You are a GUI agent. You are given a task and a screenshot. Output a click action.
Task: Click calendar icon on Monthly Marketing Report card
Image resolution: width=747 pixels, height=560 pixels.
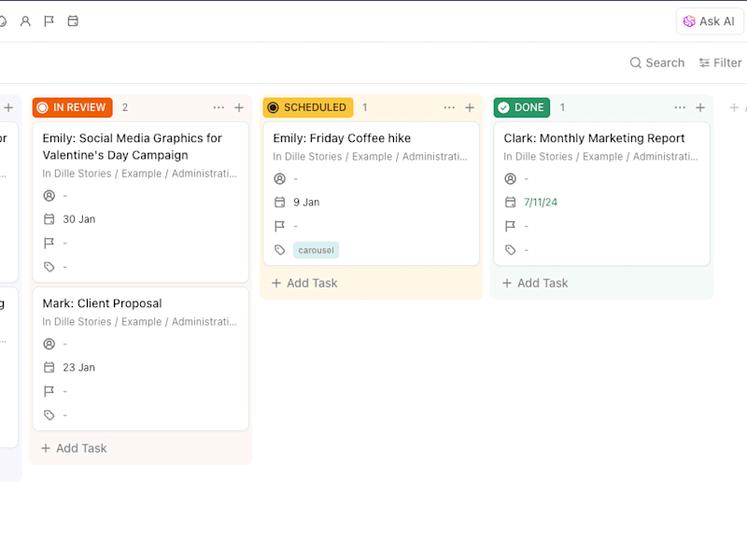(510, 202)
